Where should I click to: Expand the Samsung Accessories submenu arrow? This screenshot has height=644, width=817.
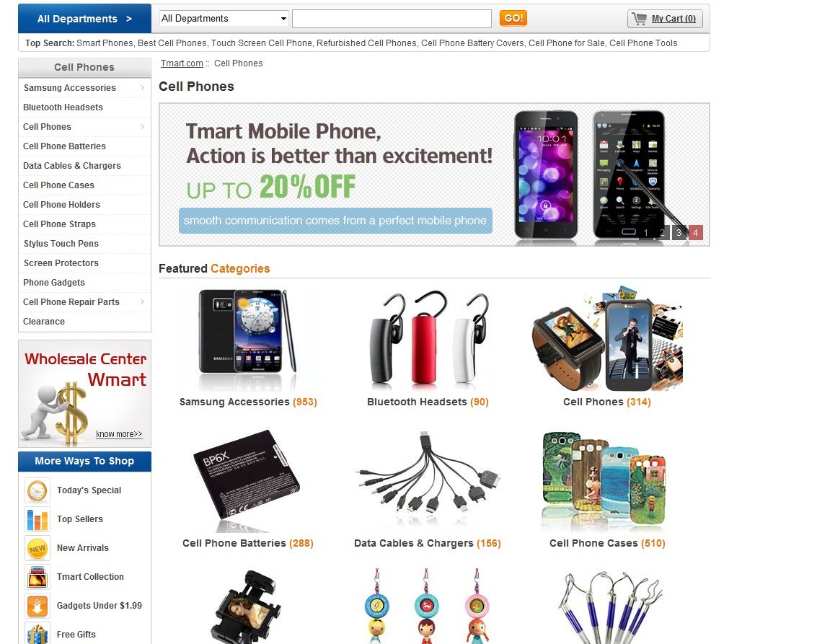142,87
